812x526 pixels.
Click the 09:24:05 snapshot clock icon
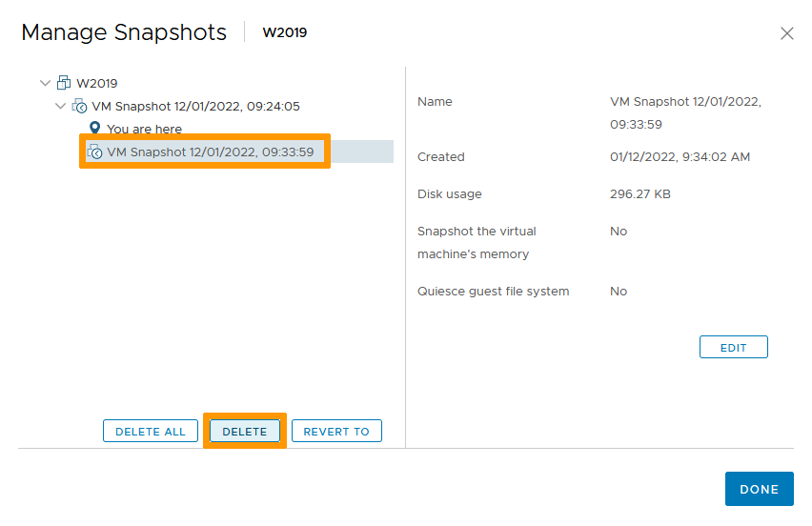(79, 106)
